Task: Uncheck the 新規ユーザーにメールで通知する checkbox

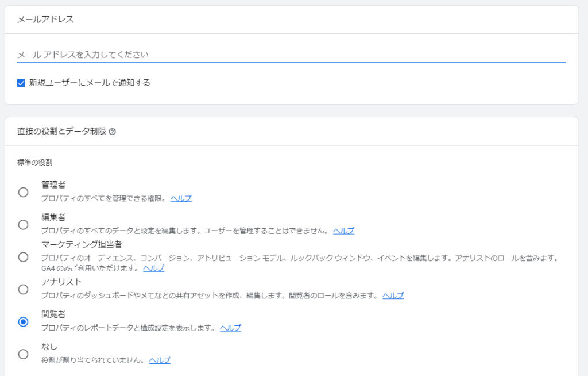Action: [x=21, y=83]
